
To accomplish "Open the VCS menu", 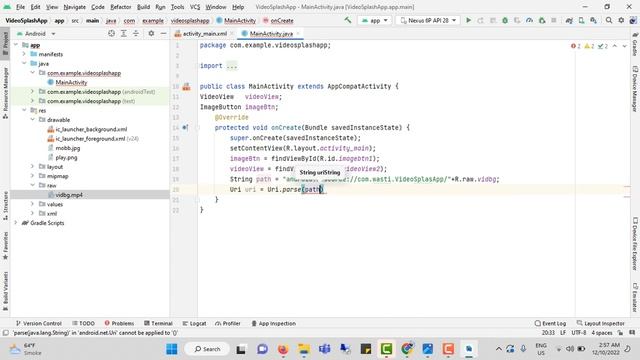I will point(195,7).
